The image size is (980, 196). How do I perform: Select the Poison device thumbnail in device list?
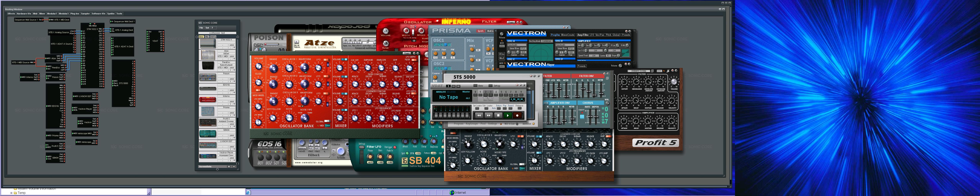[x=208, y=77]
